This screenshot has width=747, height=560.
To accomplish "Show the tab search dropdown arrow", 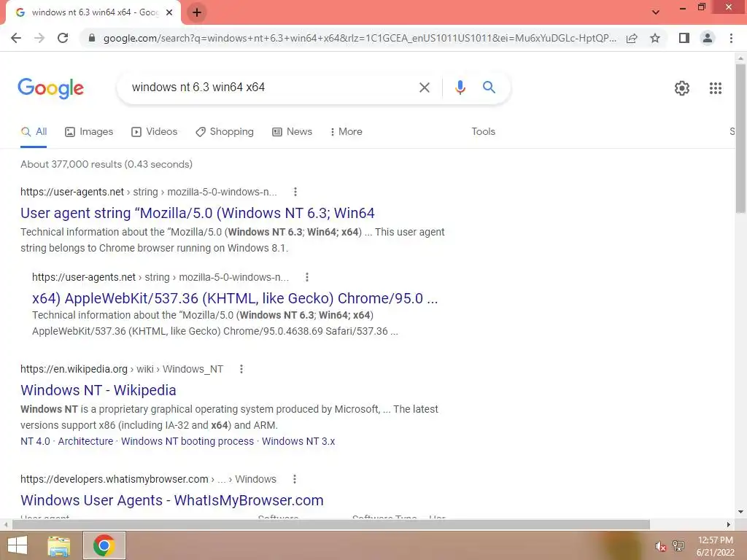I will click(x=656, y=12).
